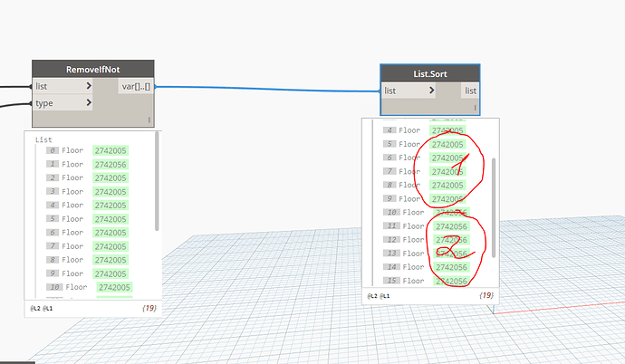This screenshot has height=364, width=625.
Task: Select index 3 Floor row in RemoveIfNot preview
Action: click(87, 192)
